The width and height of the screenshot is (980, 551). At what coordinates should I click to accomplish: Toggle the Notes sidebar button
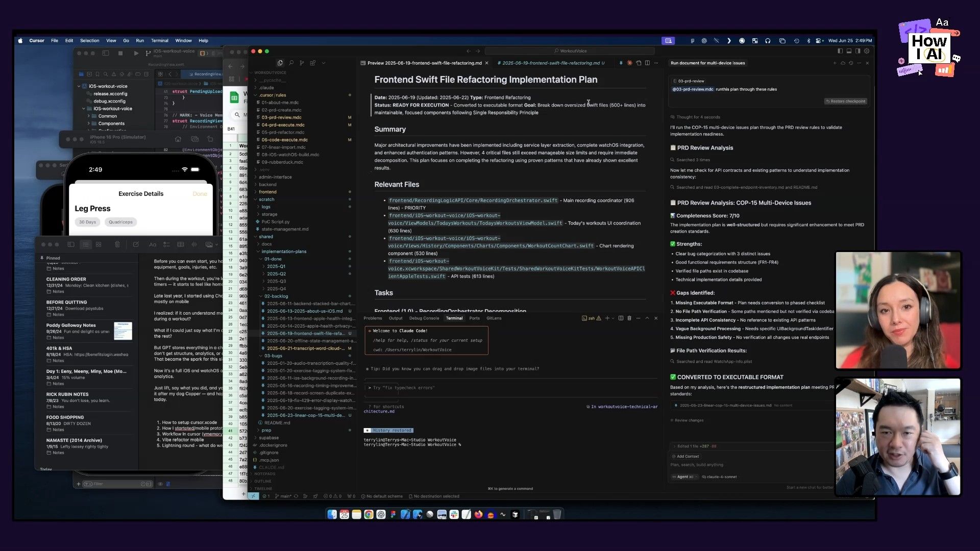click(x=71, y=244)
